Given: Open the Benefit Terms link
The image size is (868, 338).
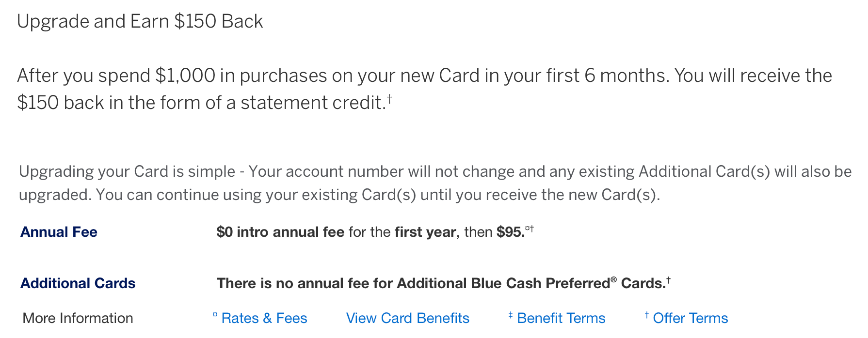Looking at the screenshot, I should 561,318.
